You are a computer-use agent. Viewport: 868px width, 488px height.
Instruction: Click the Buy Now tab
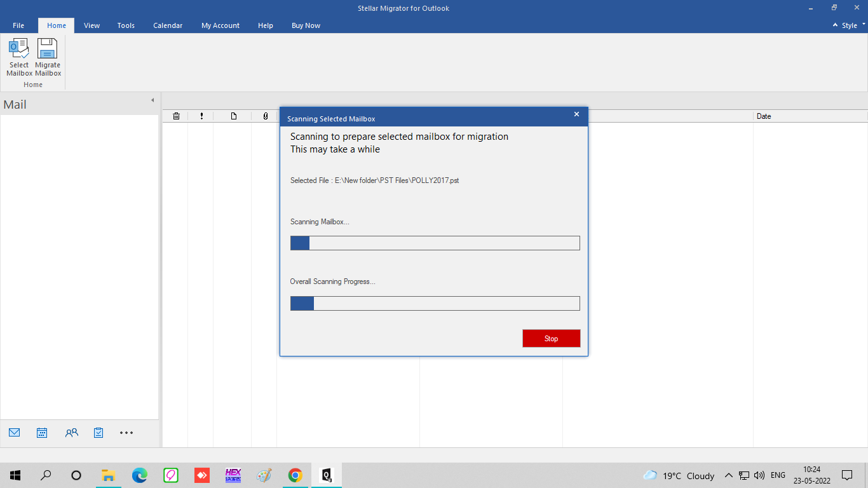point(306,25)
